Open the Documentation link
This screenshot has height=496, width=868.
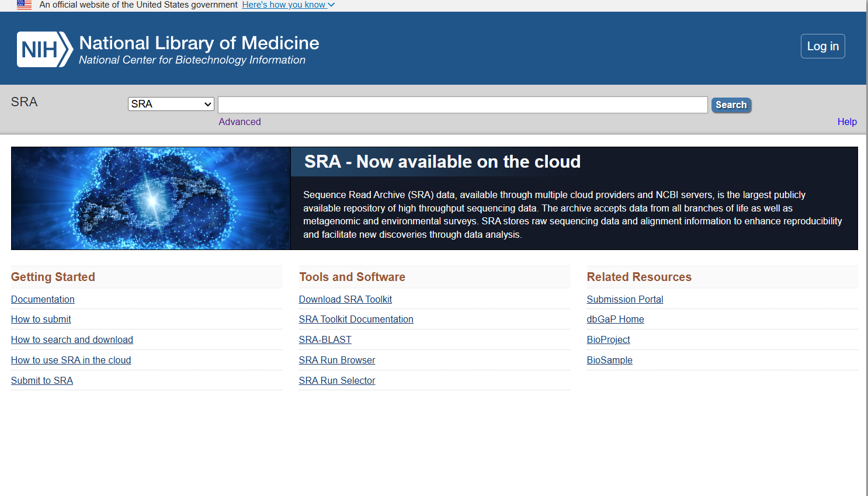pyautogui.click(x=43, y=299)
